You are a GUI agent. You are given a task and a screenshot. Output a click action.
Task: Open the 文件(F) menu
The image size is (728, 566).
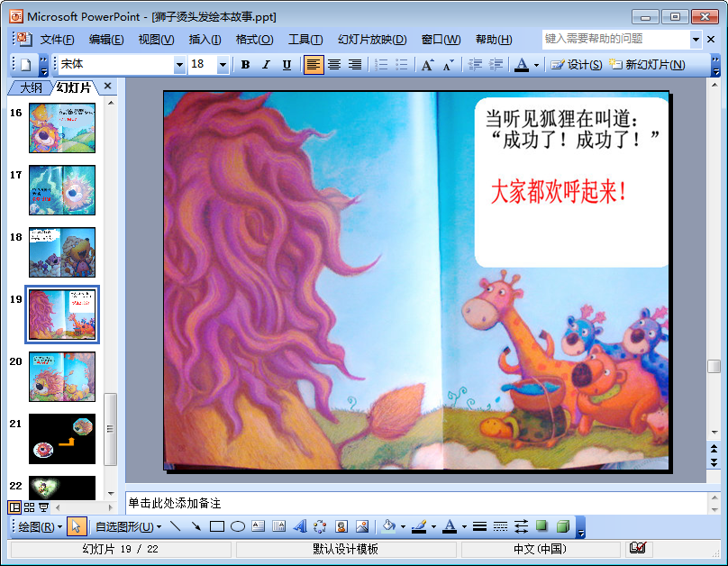[57, 40]
